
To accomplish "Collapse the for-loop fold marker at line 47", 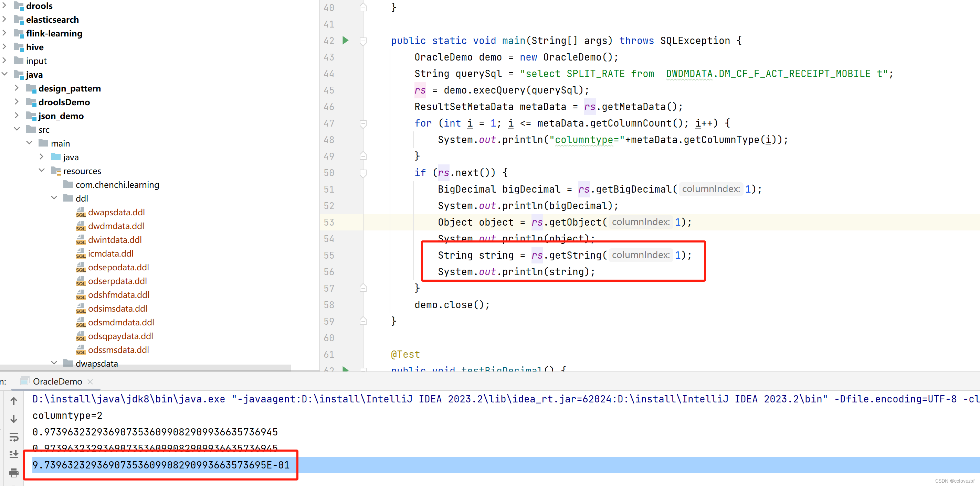I will point(363,123).
